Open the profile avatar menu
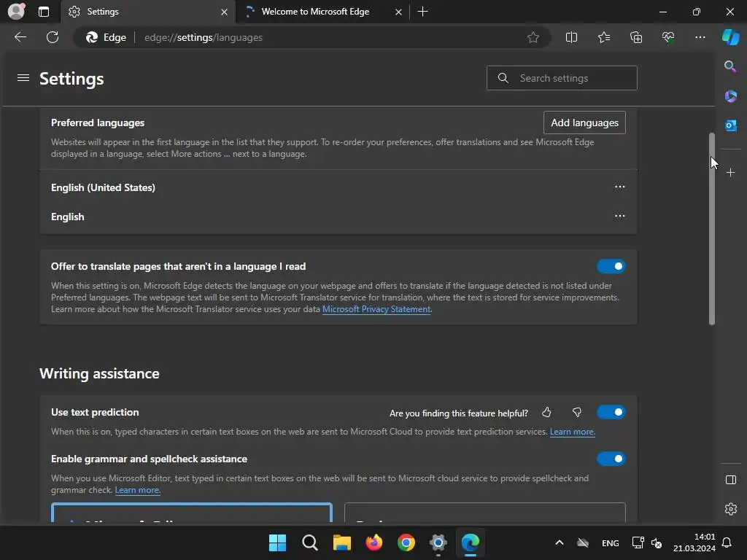The width and height of the screenshot is (747, 560). coord(16,12)
